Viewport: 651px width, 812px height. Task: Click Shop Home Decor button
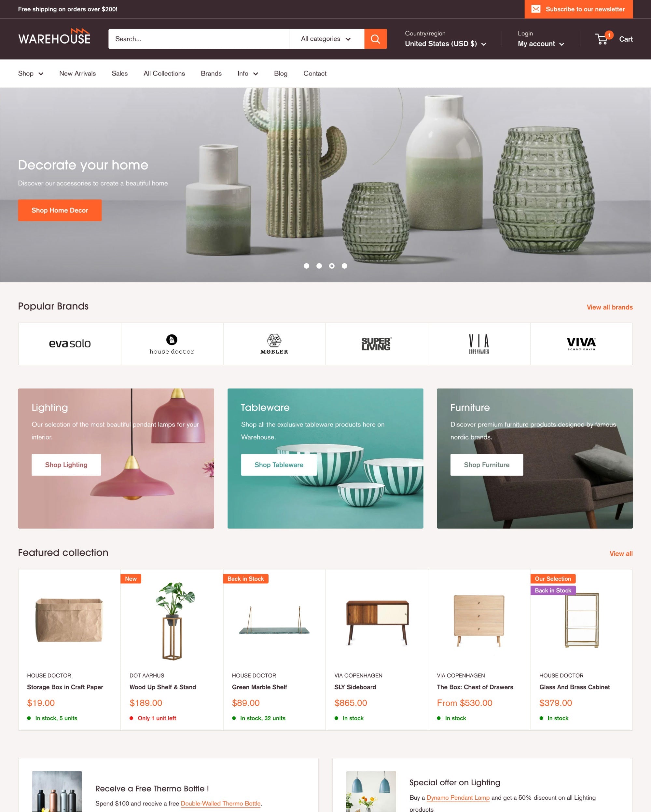coord(59,210)
